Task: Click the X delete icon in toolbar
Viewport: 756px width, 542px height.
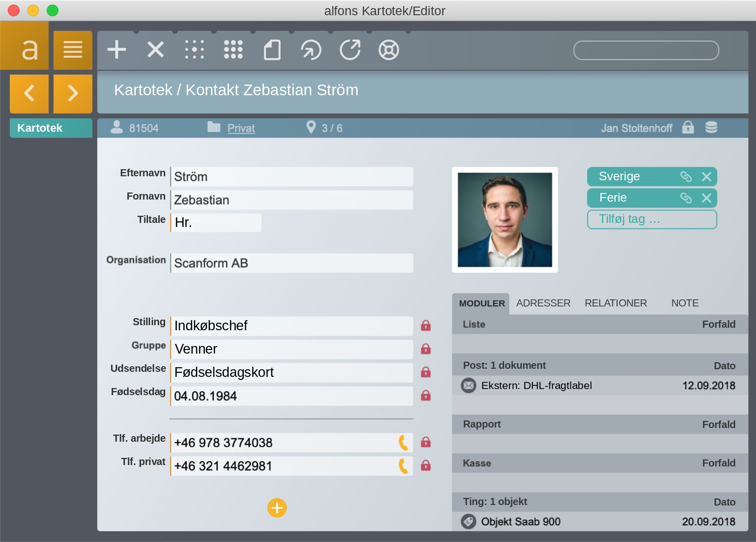Action: [x=156, y=50]
